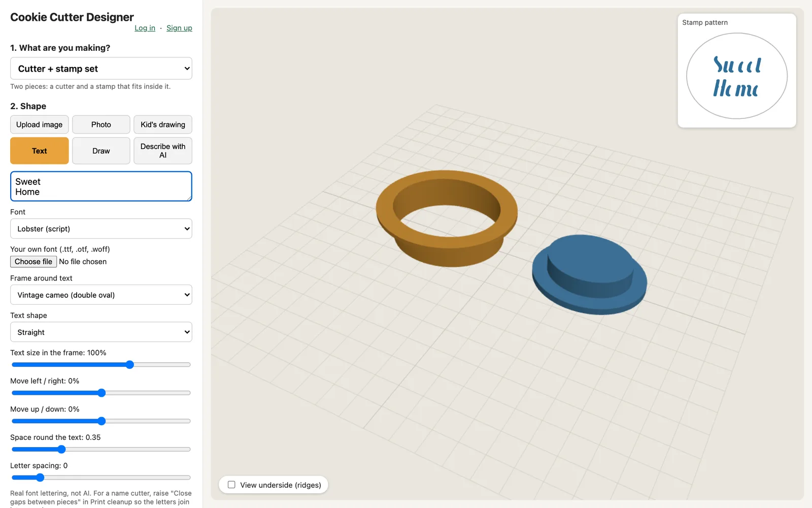This screenshot has height=508, width=812.
Task: Open the 'Cutter + stamp set' dropdown
Action: [x=101, y=69]
